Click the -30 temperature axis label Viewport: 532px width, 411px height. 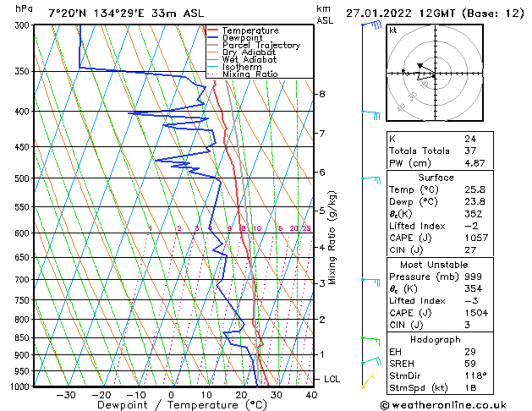66,395
